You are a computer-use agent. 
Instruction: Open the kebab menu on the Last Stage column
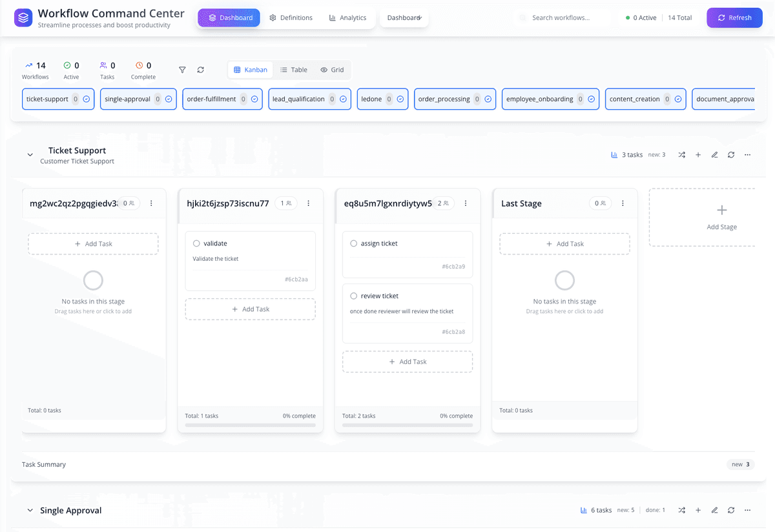tap(623, 203)
